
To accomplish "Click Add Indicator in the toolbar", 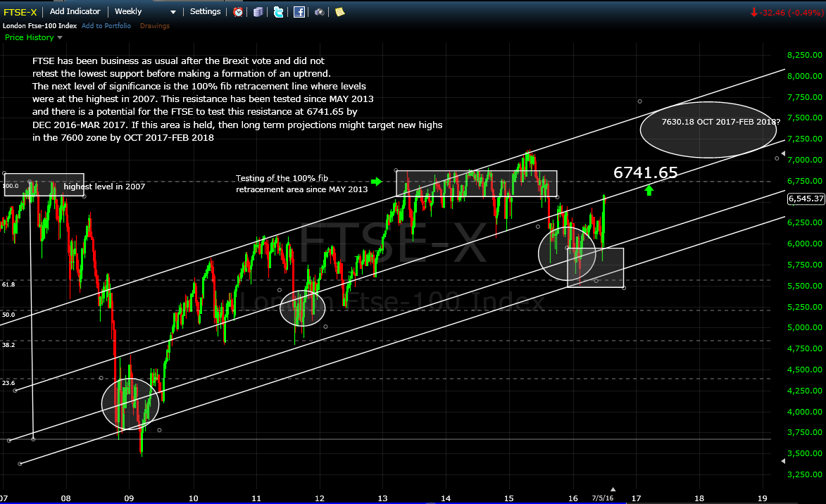I will [75, 11].
